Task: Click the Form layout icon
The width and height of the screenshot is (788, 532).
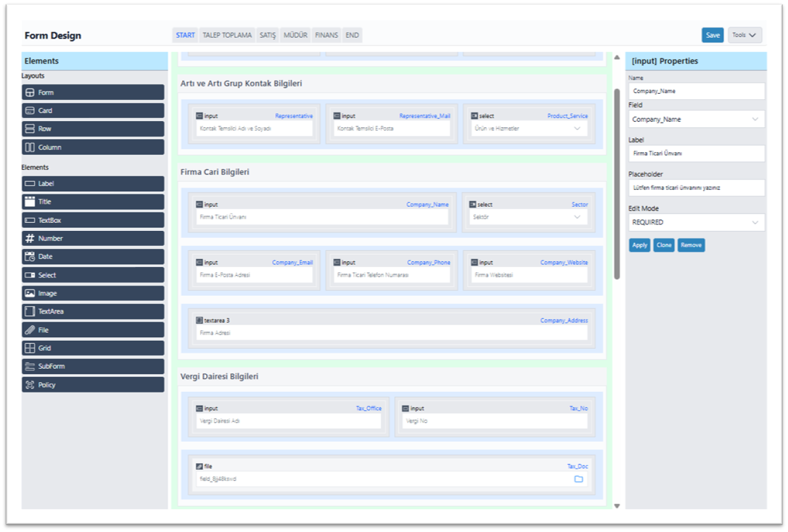Action: pyautogui.click(x=30, y=92)
